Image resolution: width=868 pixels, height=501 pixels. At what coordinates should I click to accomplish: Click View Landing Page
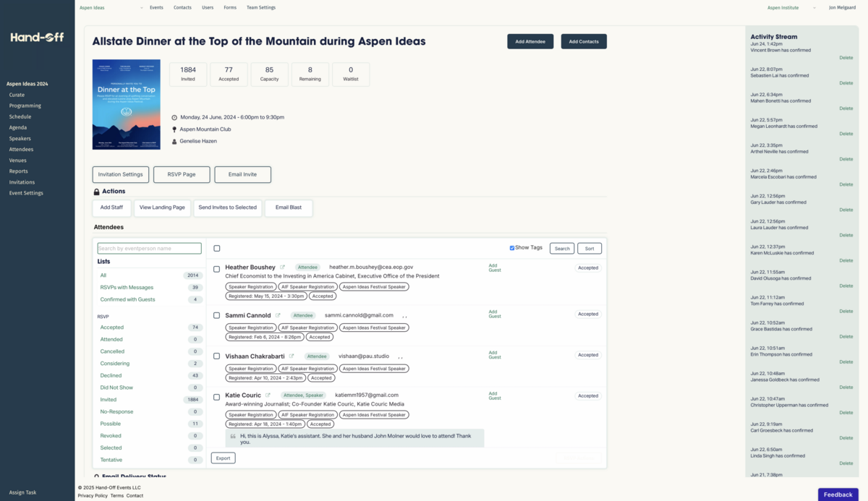point(162,207)
